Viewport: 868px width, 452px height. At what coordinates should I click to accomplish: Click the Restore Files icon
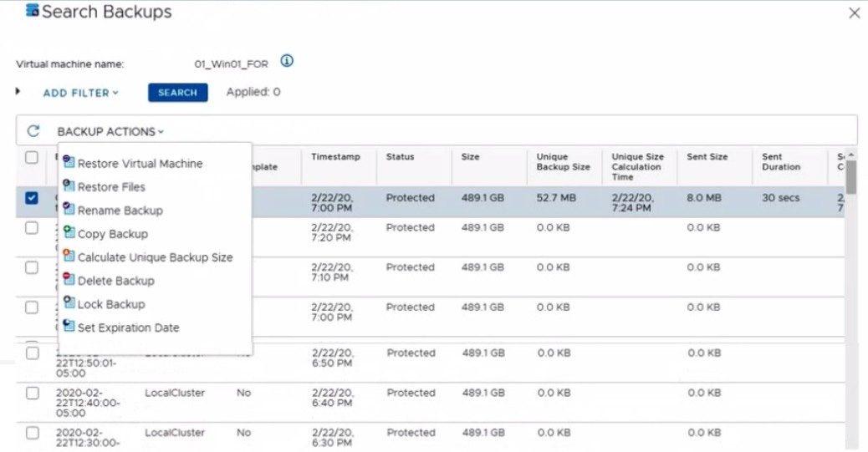(x=69, y=186)
